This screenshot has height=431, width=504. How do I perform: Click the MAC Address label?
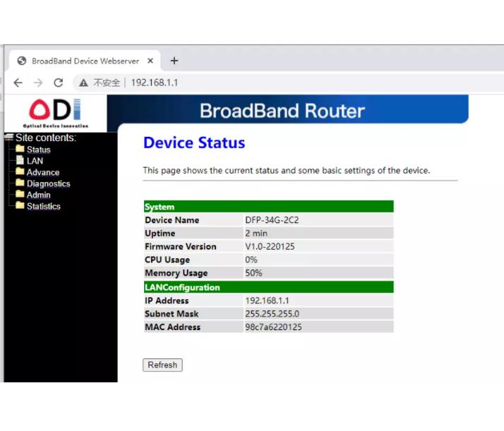173,327
